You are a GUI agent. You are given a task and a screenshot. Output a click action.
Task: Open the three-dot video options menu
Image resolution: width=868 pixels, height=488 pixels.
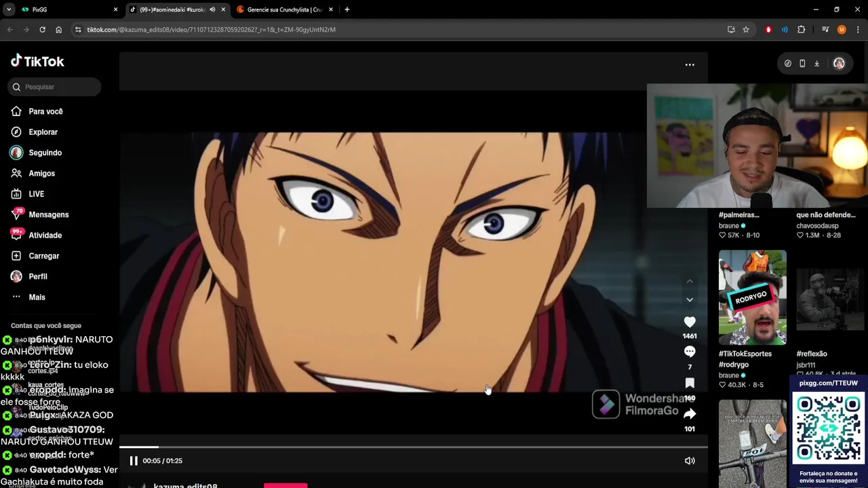coord(690,65)
